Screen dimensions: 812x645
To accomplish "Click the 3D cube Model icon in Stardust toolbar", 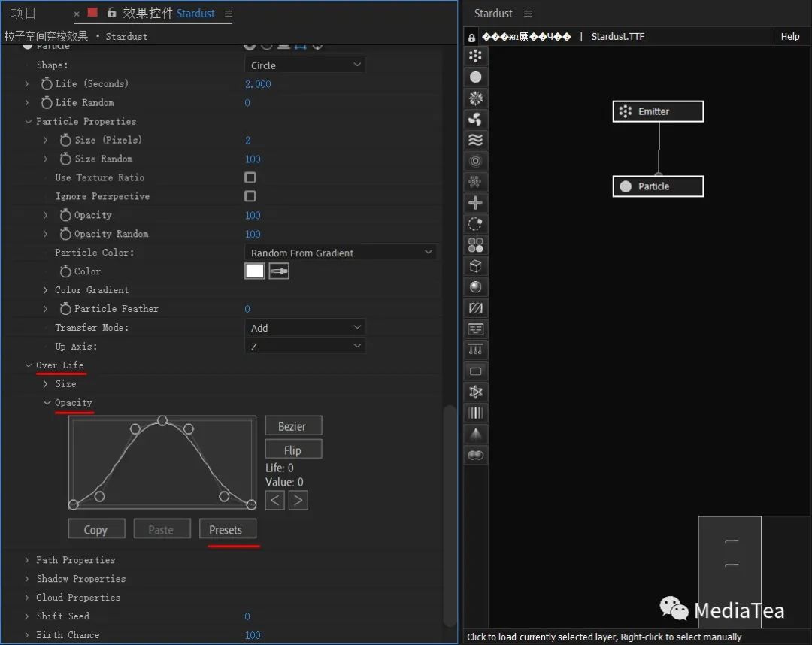I will tap(475, 266).
